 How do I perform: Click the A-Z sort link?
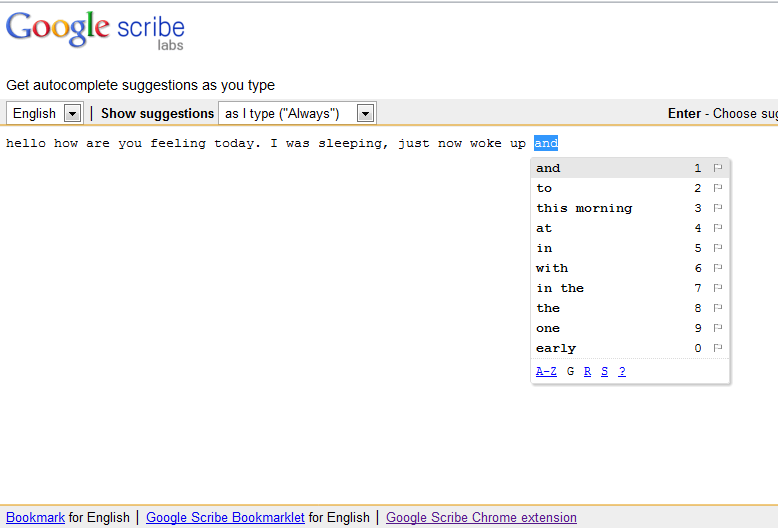pyautogui.click(x=546, y=371)
